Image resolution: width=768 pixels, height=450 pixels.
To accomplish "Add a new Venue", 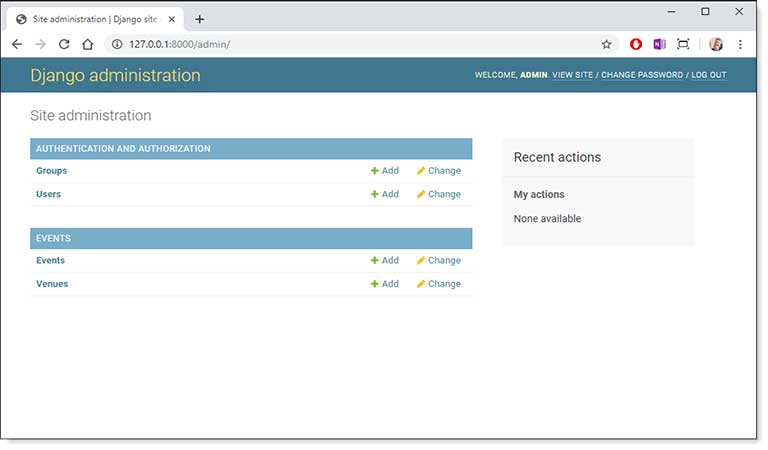I will (x=385, y=284).
